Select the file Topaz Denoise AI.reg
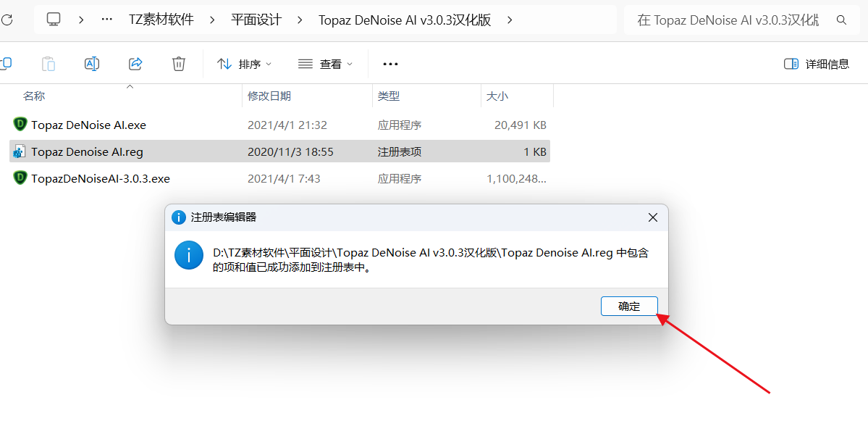This screenshot has width=868, height=421. [280, 151]
